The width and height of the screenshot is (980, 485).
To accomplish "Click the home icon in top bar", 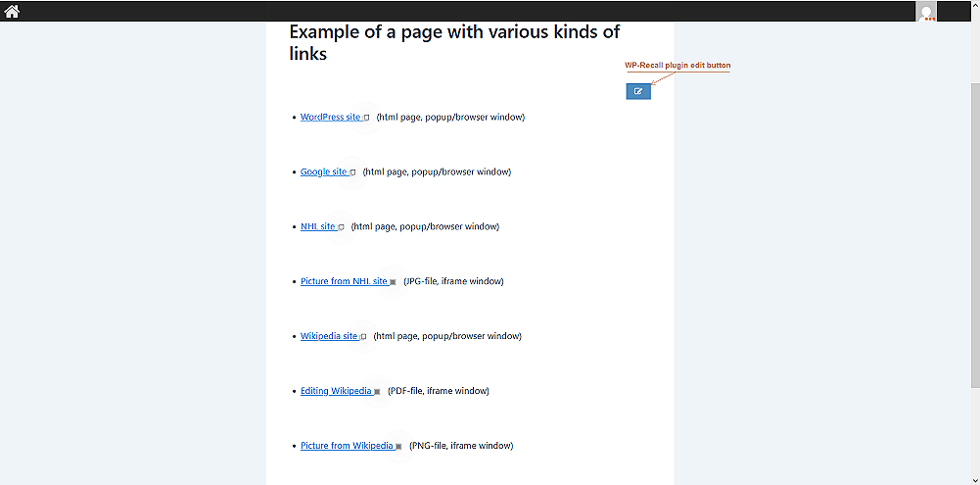I will 11,11.
